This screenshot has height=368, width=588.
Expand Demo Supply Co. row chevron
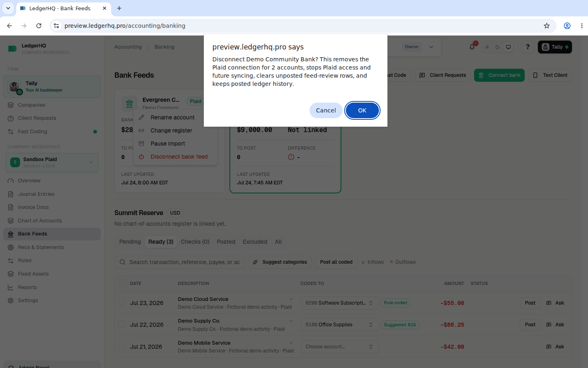(291, 321)
